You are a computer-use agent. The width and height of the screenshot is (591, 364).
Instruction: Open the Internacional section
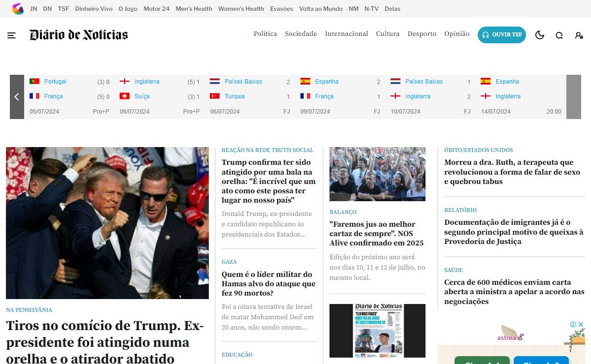coord(347,34)
